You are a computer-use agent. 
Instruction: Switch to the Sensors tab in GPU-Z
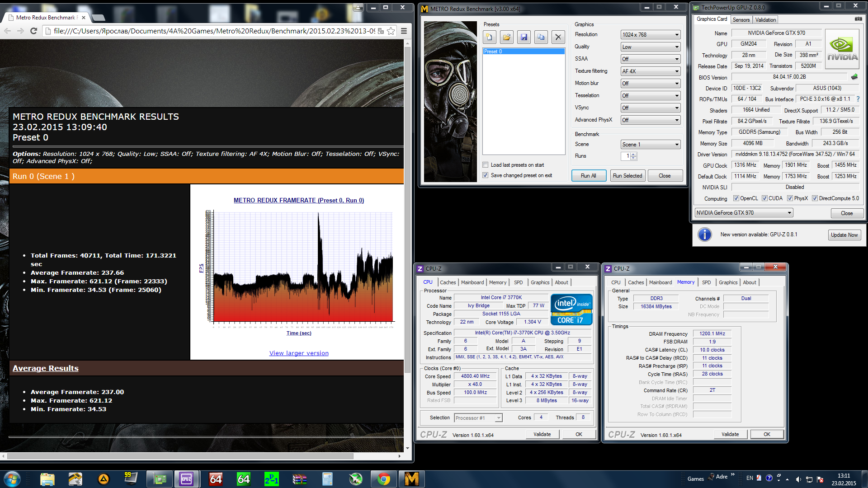[741, 20]
